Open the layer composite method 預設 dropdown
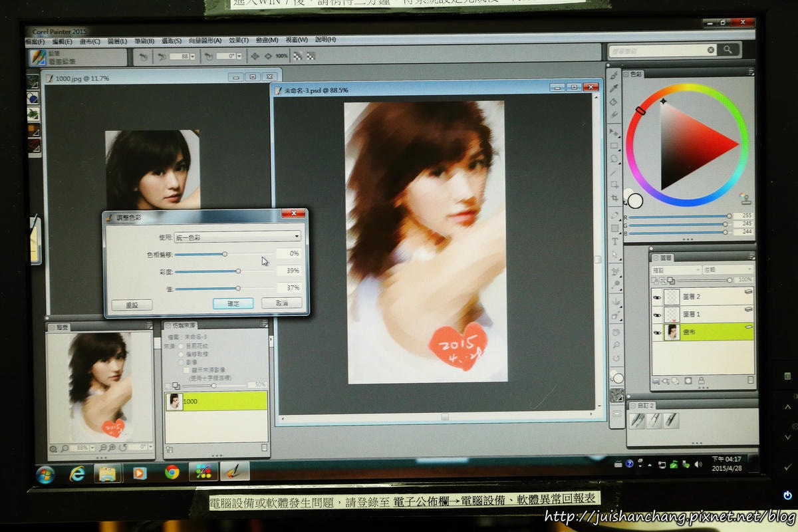Image resolution: width=798 pixels, height=532 pixels. [676, 270]
